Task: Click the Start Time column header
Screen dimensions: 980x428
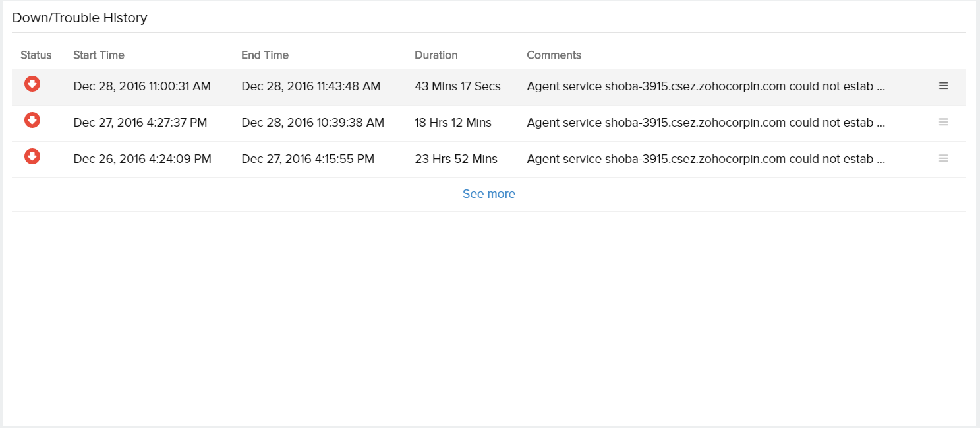Action: (99, 55)
